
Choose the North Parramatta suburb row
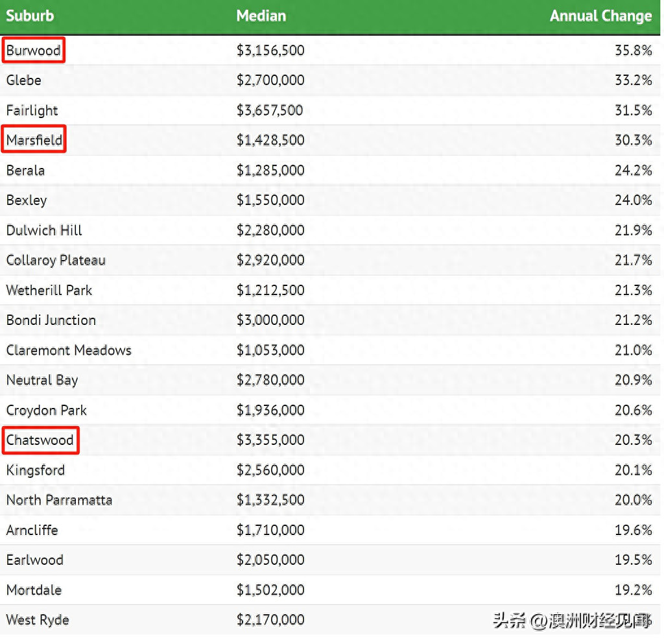pos(59,500)
